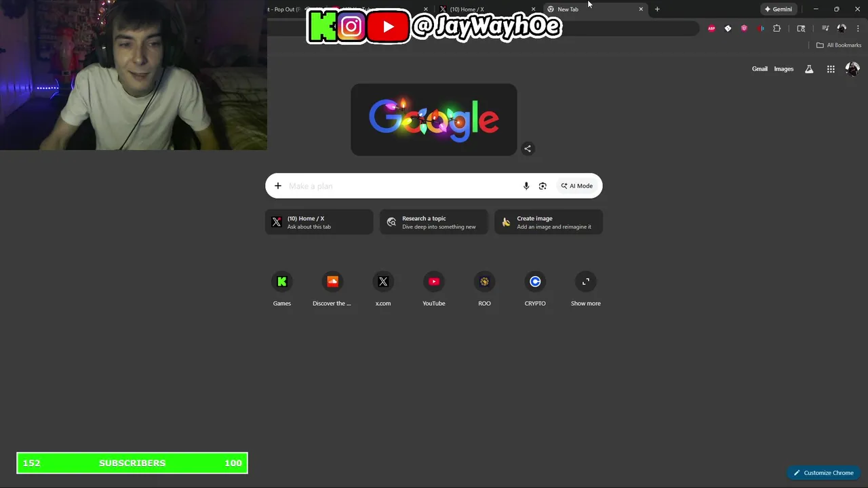This screenshot has width=868, height=488.
Task: Open Gmail link
Action: click(759, 69)
